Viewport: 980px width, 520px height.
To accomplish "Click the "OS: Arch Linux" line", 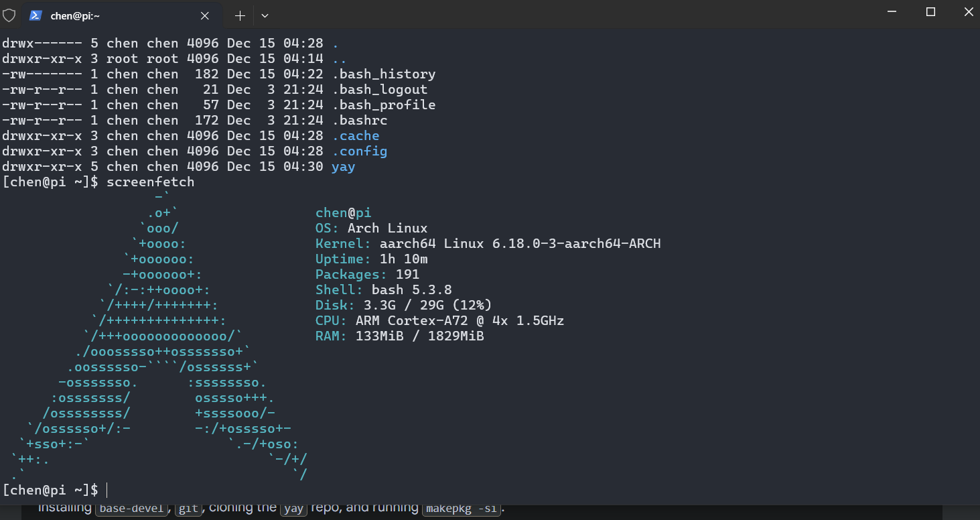I will [x=372, y=229].
